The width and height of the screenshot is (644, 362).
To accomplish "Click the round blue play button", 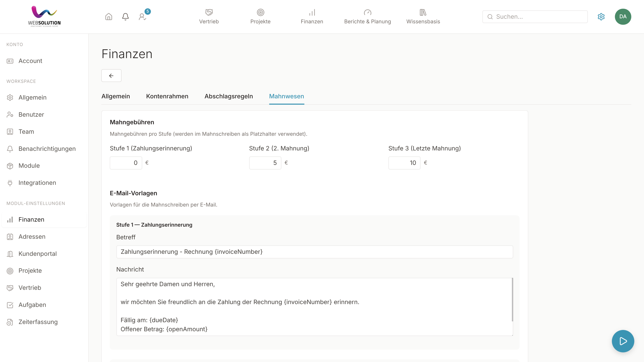I will click(x=623, y=341).
